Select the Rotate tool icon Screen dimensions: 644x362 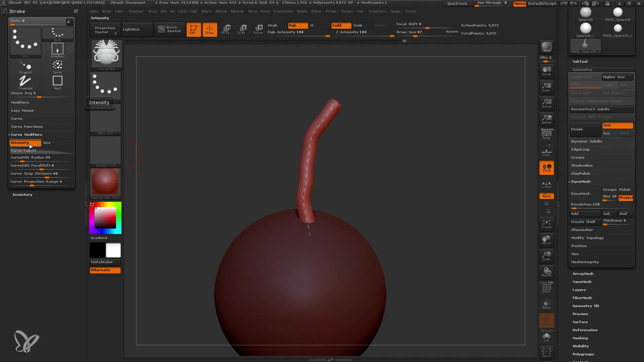tap(258, 29)
